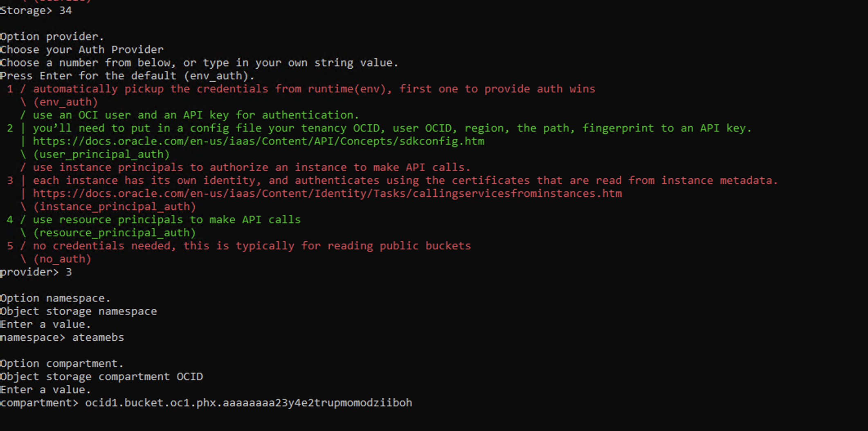Click the compartment OCID value being typed
The width and height of the screenshot is (868, 431).
point(248,403)
